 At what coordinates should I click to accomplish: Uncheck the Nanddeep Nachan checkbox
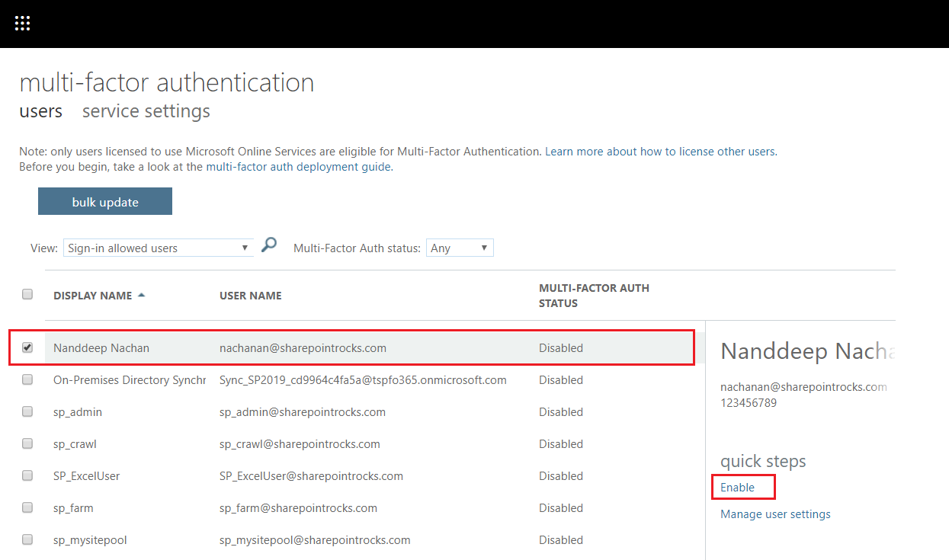[x=27, y=347]
